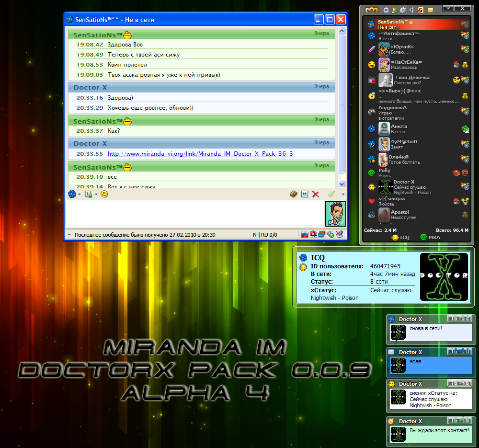Click the quote button in chat toolbar
Image resolution: width=479 pixels, height=448 pixels.
(x=304, y=194)
